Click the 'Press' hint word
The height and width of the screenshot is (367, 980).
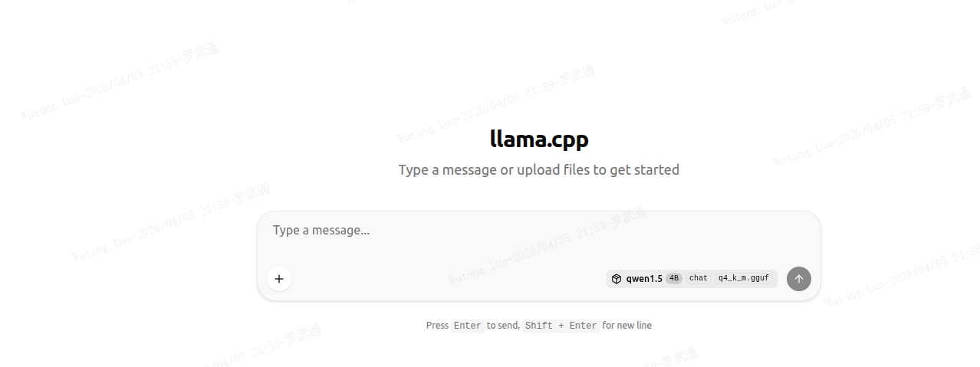pyautogui.click(x=437, y=326)
